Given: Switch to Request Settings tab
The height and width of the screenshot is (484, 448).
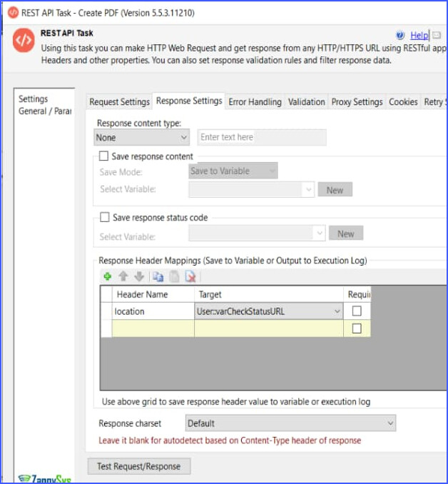Looking at the screenshot, I should point(119,102).
